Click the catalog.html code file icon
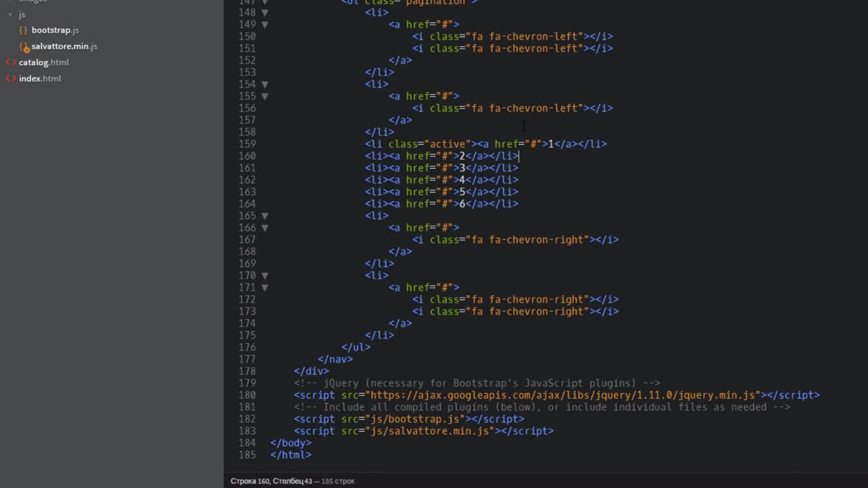Screen dimensions: 868x488 click(x=11, y=62)
